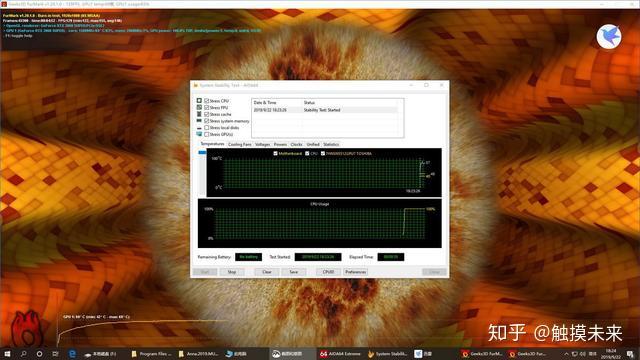
Task: Open the notification center
Action: click(631, 354)
